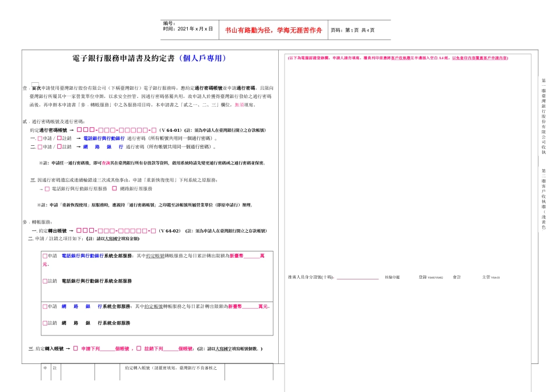Tick 網路銀行原服務 checkbox
The image size is (554, 392).
click(x=114, y=188)
